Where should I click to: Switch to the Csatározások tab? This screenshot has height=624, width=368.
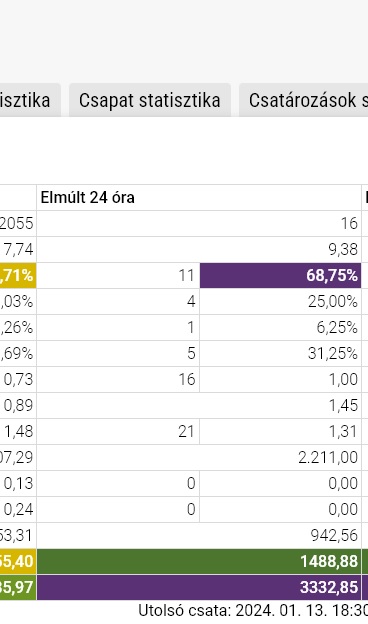[304, 100]
